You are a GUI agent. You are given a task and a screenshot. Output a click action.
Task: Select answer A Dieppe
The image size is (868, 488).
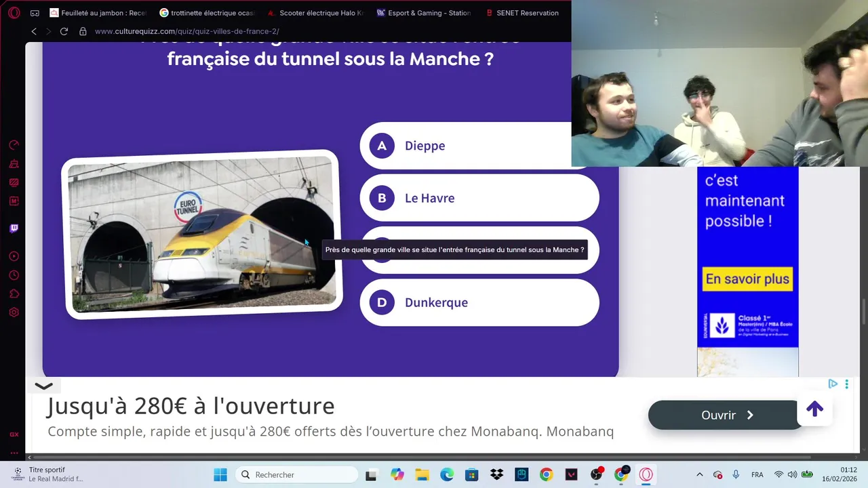[467, 146]
